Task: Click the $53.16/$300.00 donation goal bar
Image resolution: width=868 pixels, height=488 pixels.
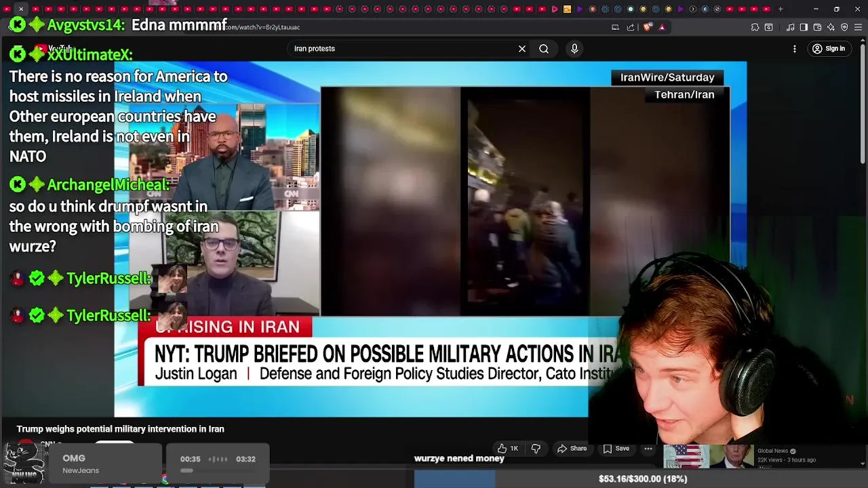Action: [643, 479]
